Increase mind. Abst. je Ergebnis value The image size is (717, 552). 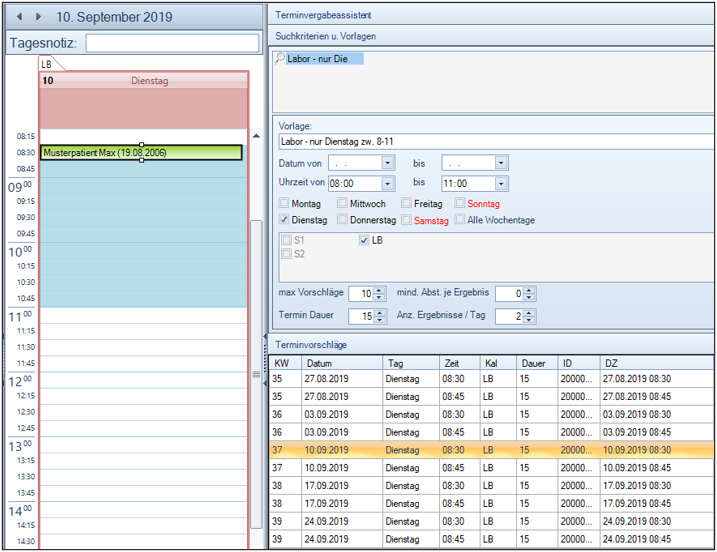[x=529, y=290]
